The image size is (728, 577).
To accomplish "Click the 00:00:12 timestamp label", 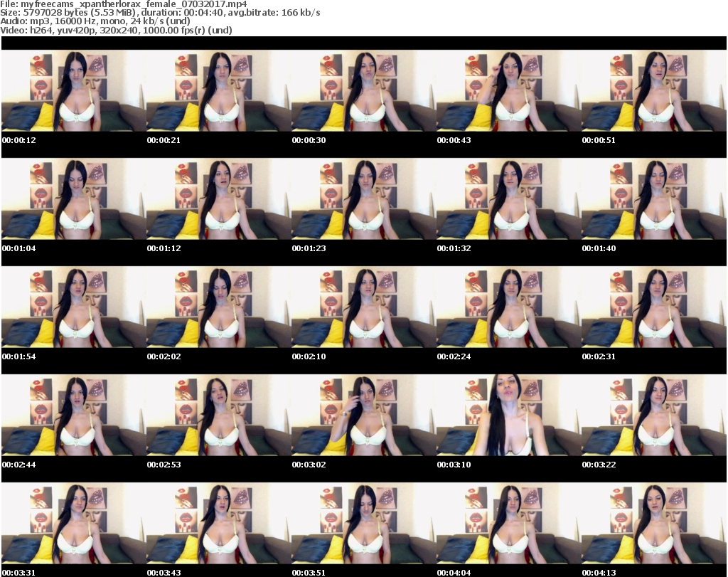I will pos(19,140).
